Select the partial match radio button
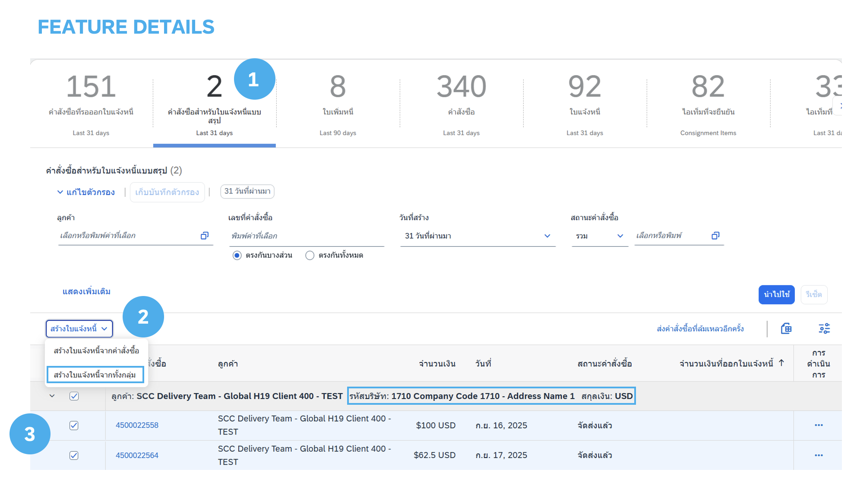Viewport: 854px width, 504px height. (237, 255)
